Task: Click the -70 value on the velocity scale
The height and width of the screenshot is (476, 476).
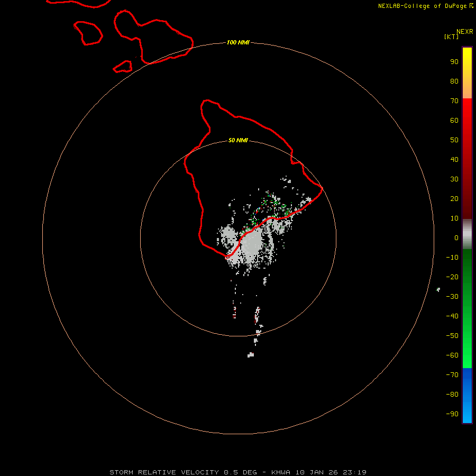Action: click(452, 375)
